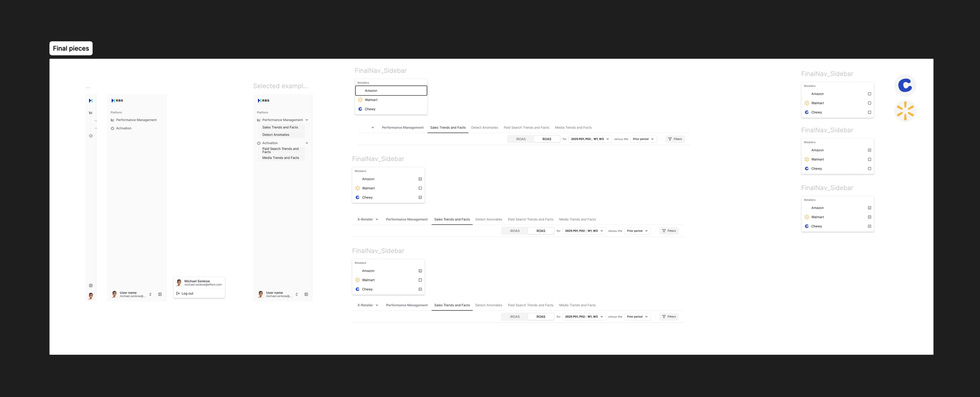Viewport: 980px width, 397px height.
Task: Open the 2025 P01, P02; W1, W3 period dropdown
Action: coord(590,139)
